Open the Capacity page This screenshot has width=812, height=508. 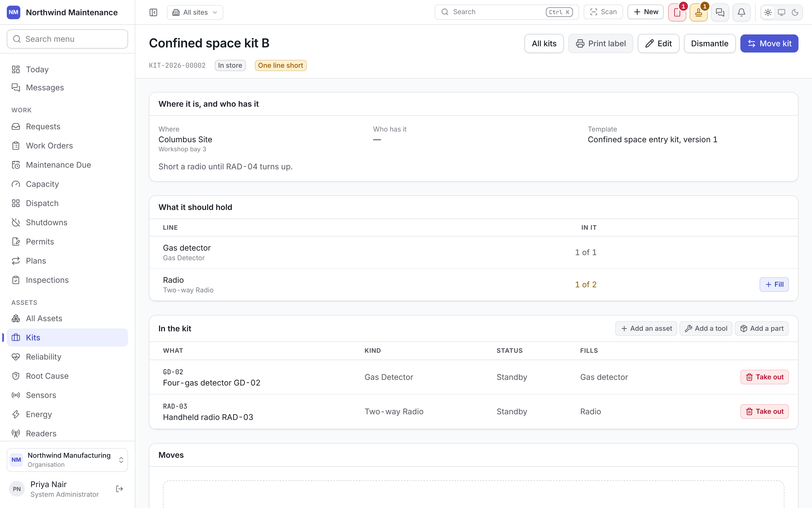pos(67,184)
